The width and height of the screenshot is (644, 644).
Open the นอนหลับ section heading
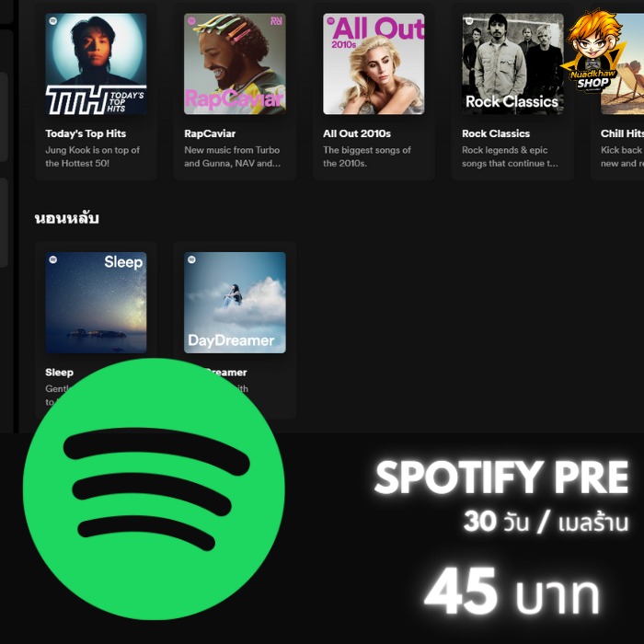tap(67, 218)
